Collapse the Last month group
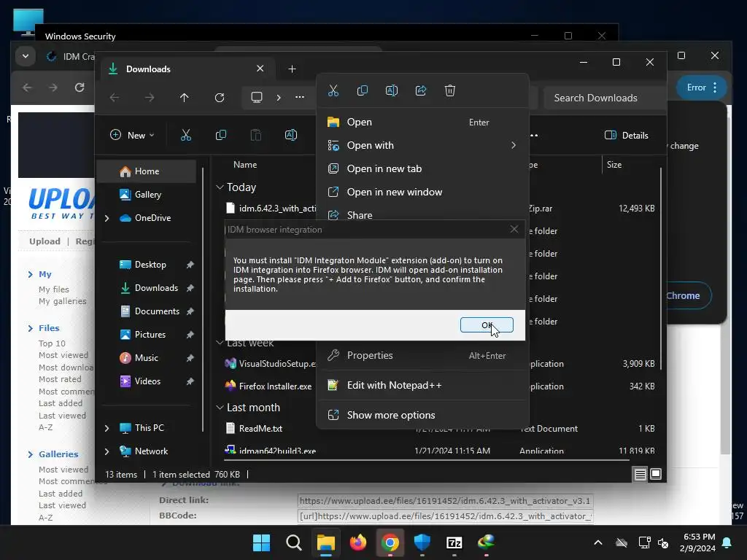 click(220, 408)
